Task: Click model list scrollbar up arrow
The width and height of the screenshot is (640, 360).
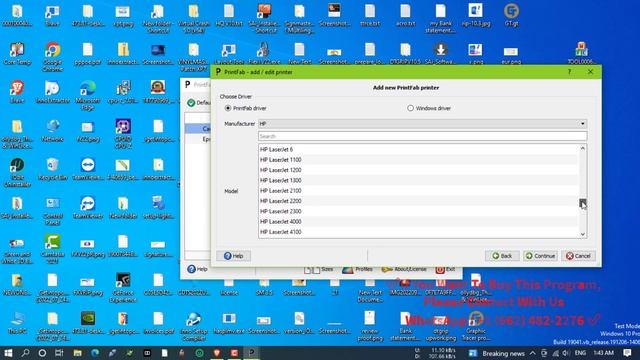Action: (583, 148)
